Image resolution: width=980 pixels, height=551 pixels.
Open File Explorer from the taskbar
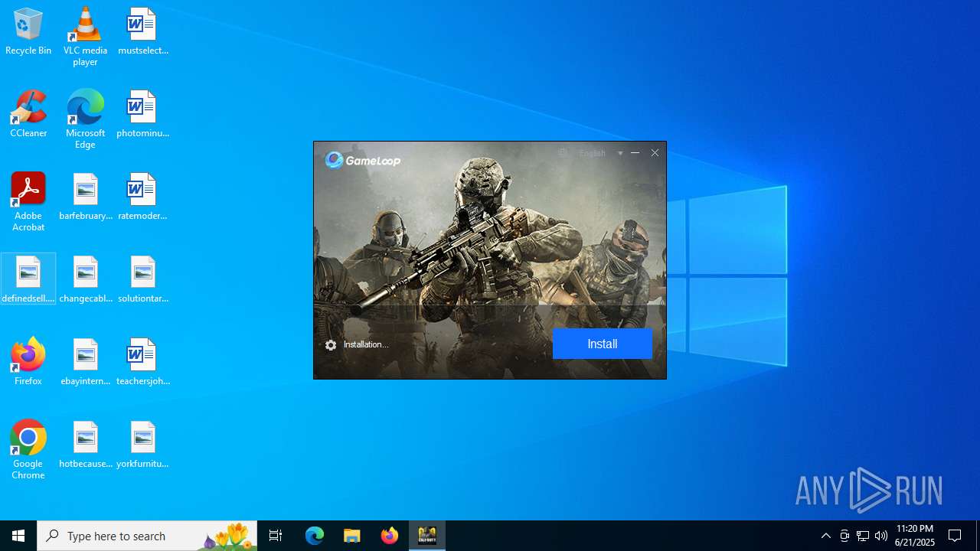pos(352,536)
